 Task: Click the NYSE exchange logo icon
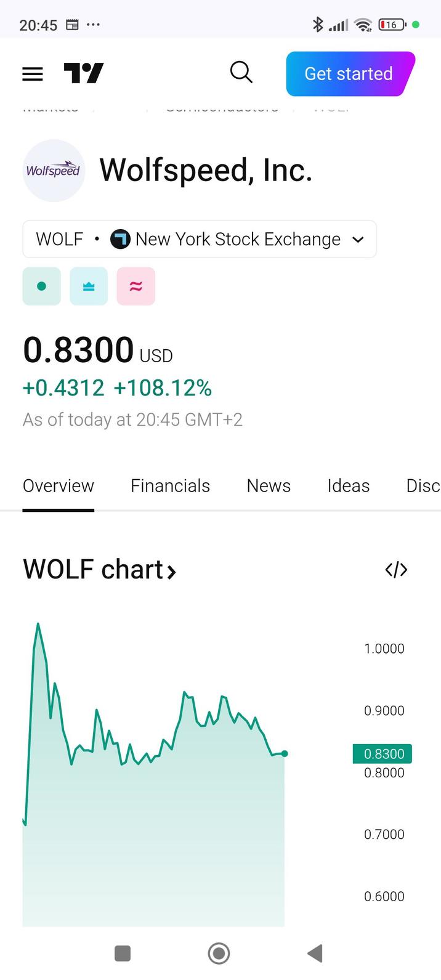(x=121, y=239)
